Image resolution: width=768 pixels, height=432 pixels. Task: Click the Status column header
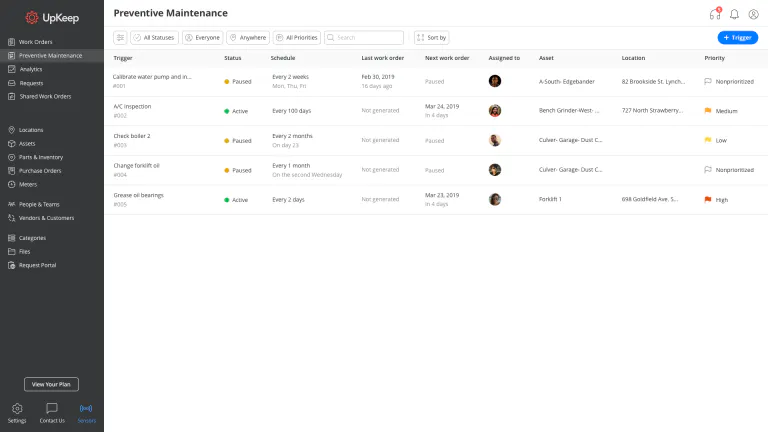click(233, 58)
